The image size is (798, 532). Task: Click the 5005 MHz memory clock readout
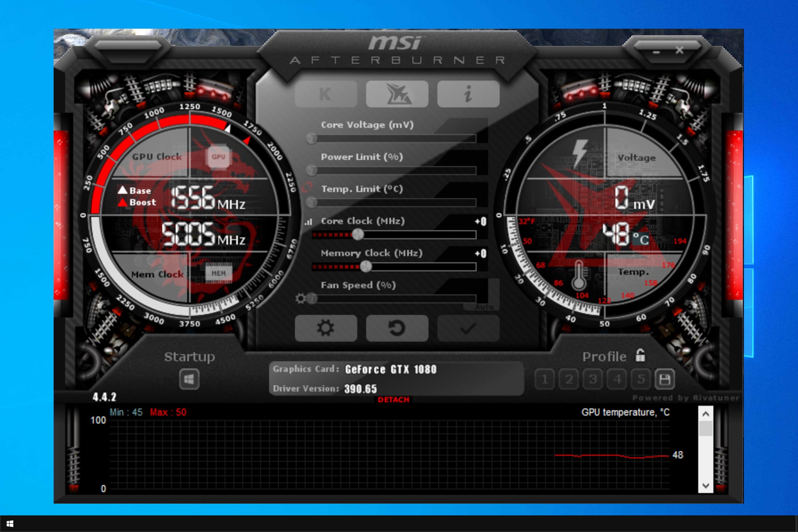[203, 234]
